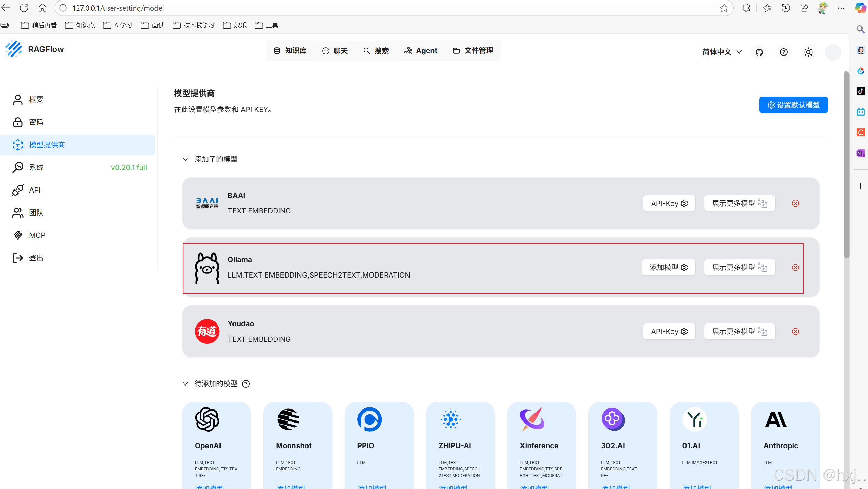Switch to the 文件管理 tab
Viewport: 868px width, 489px height.
pos(473,51)
